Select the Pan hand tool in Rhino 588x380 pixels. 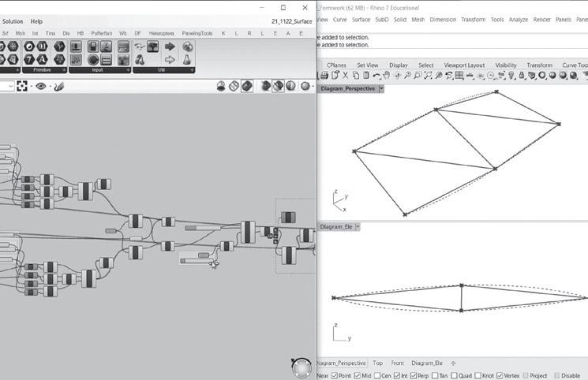tap(386, 76)
